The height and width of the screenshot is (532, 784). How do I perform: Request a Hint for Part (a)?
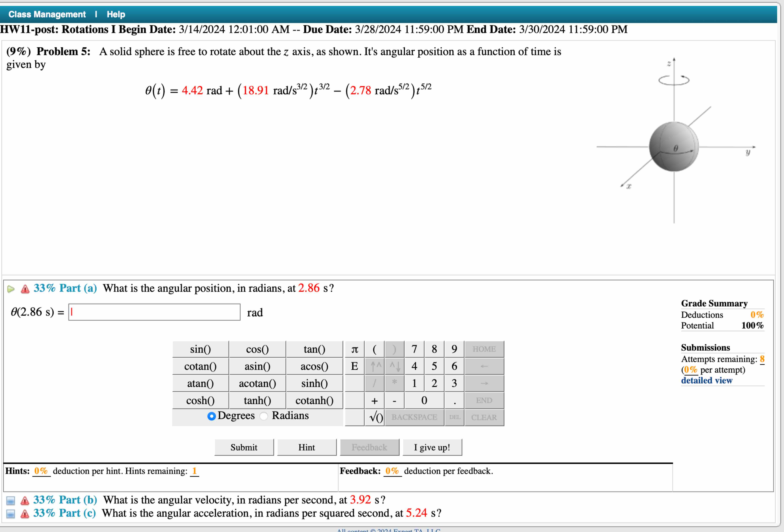click(306, 447)
